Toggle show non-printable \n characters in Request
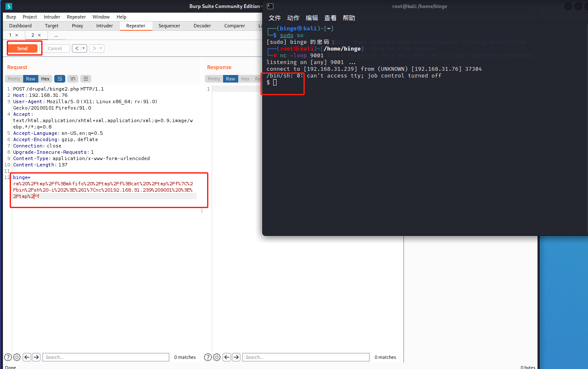 click(73, 79)
